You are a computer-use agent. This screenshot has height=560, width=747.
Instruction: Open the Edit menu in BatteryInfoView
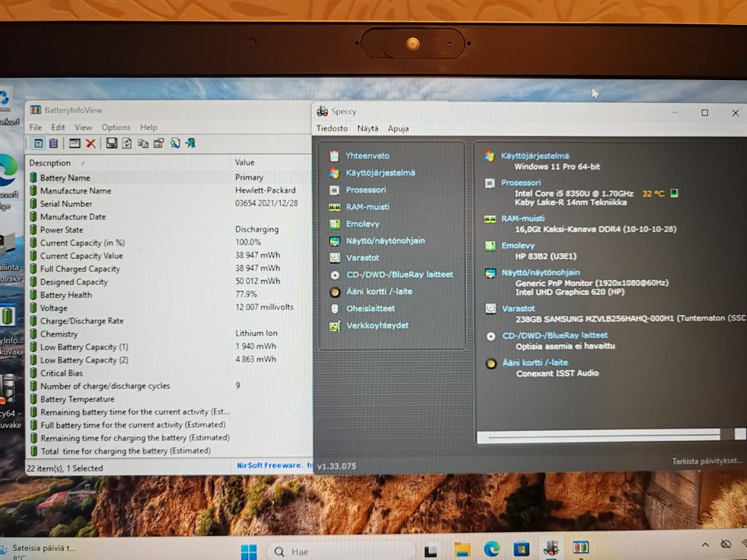[x=58, y=127]
